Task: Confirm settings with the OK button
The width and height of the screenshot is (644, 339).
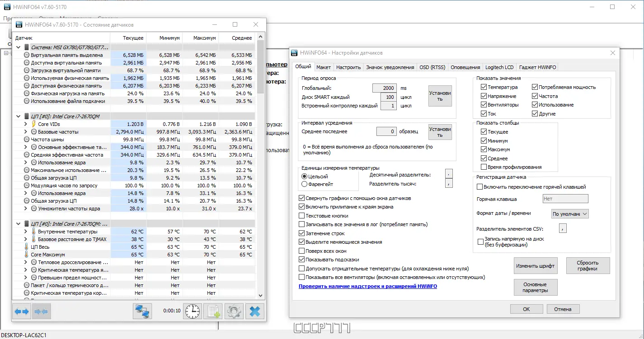Action: pos(526,309)
